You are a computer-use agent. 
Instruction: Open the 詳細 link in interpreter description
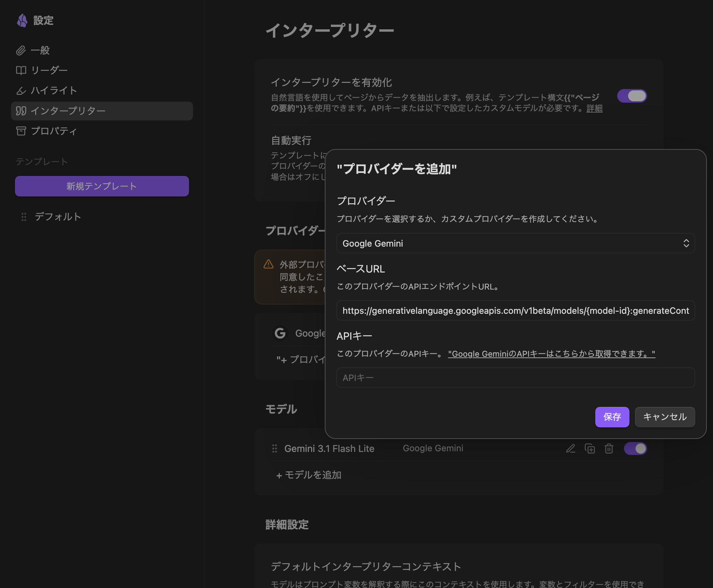pyautogui.click(x=594, y=108)
